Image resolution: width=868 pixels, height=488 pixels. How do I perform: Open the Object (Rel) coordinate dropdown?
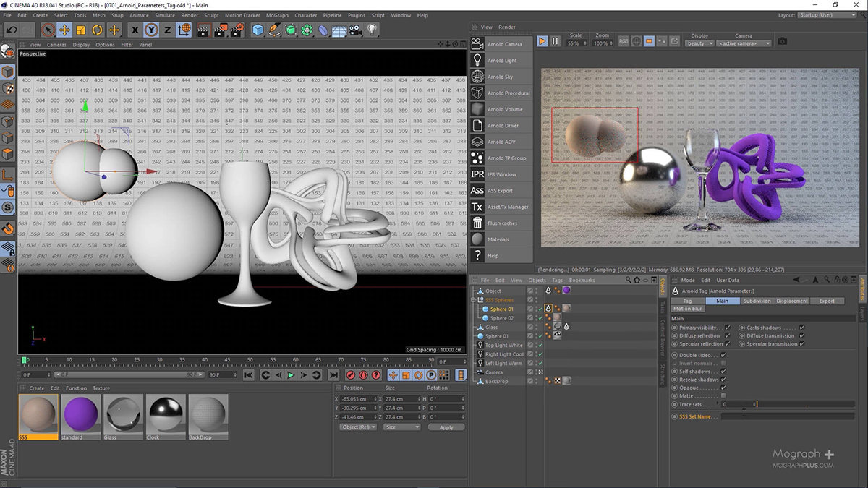[x=359, y=427]
